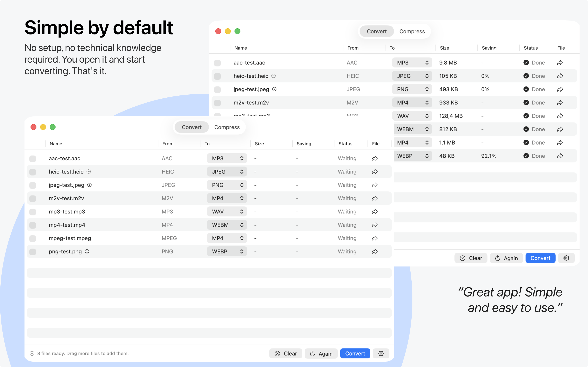This screenshot has width=588, height=367.
Task: Open settings gear in front window footer
Action: point(381,353)
